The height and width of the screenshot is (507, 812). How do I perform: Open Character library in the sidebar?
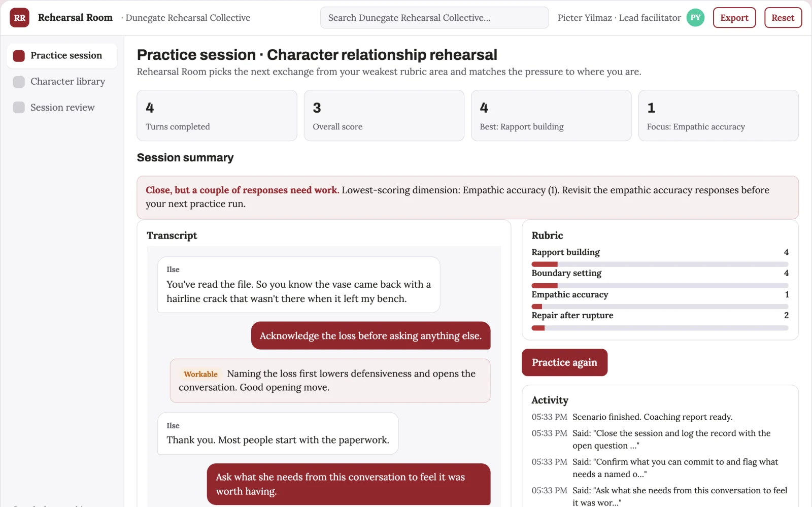(x=62, y=82)
